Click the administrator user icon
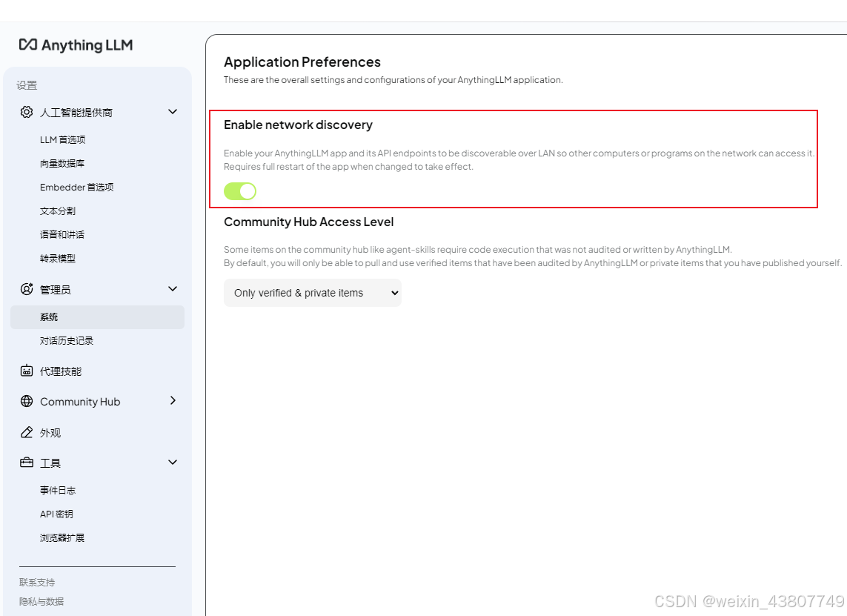 pos(27,289)
